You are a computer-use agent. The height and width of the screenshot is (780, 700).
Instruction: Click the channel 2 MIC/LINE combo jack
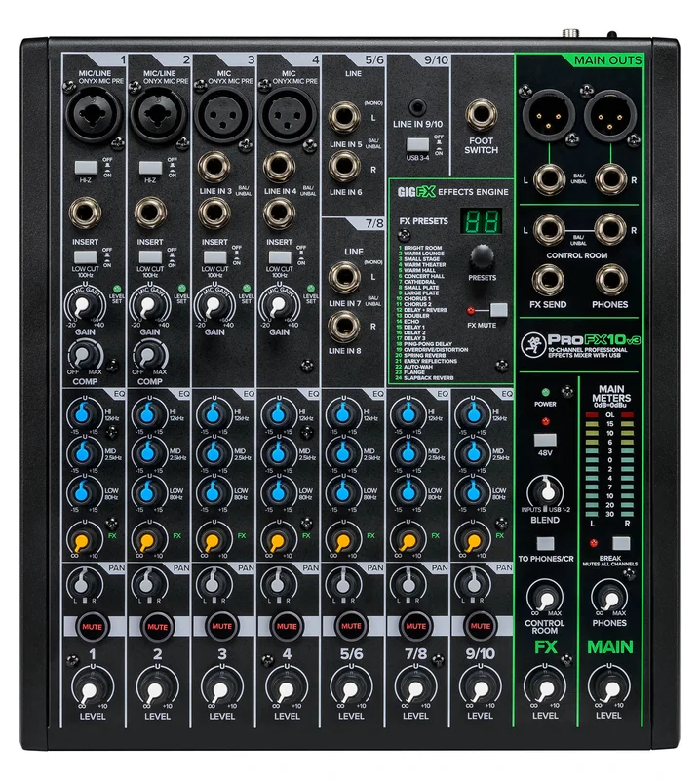coord(158,115)
